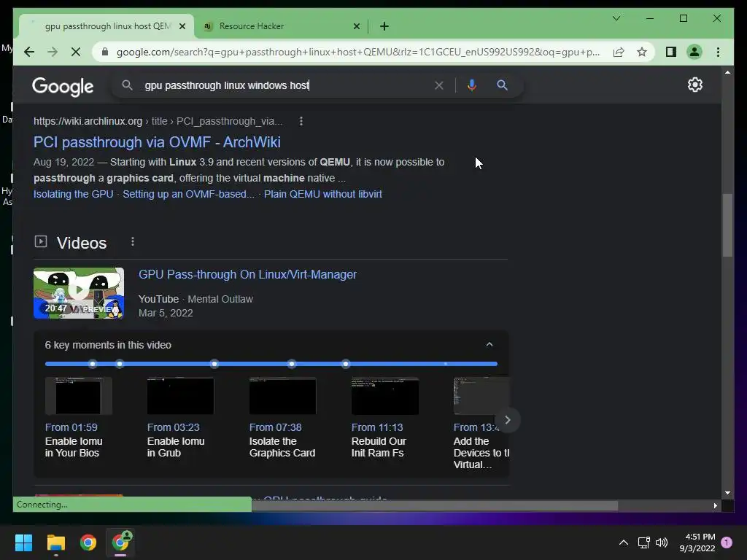Viewport: 747px width, 560px height.
Task: Open Setting up an OVMF-based sitelink
Action: click(189, 194)
